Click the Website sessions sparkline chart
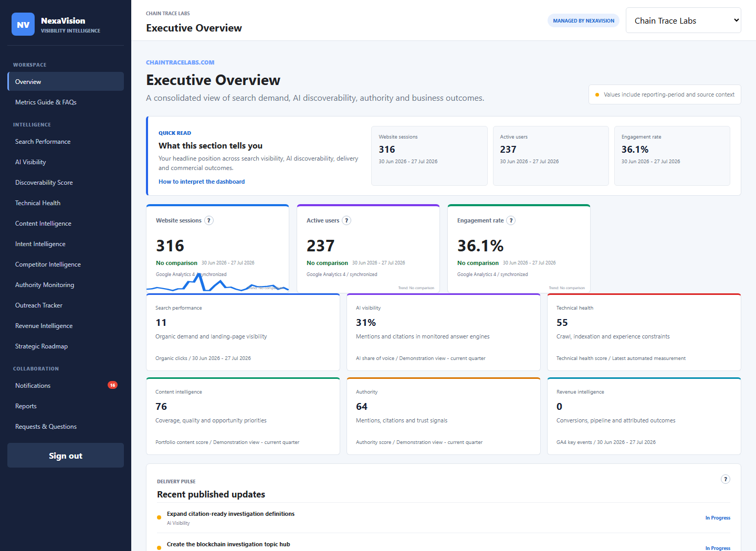This screenshot has height=551, width=756. coord(217,282)
